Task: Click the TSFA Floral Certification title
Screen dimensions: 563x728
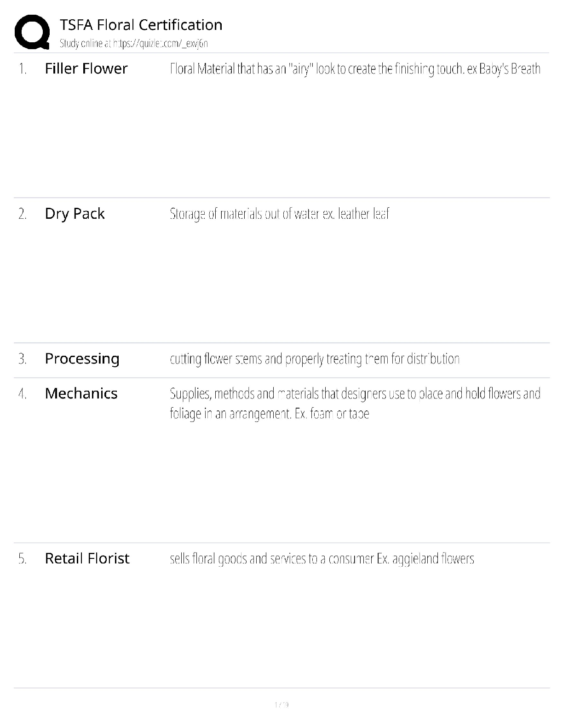Action: [141, 25]
